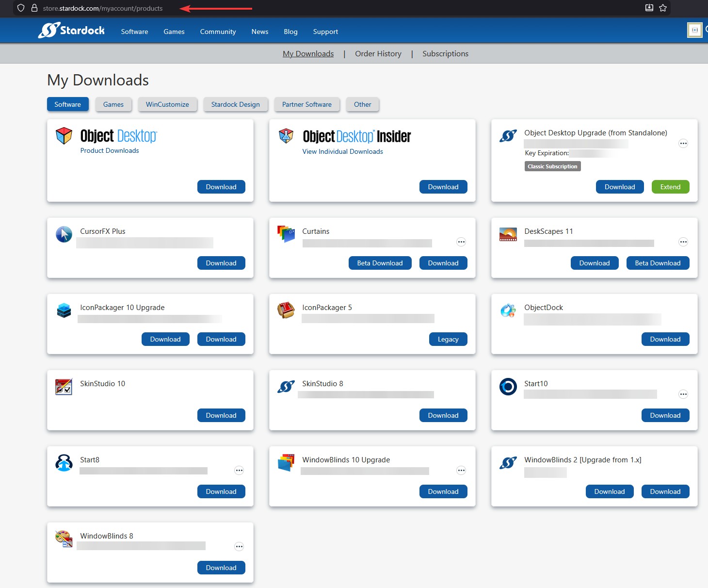Click the IconPackager 5 icon

click(286, 310)
